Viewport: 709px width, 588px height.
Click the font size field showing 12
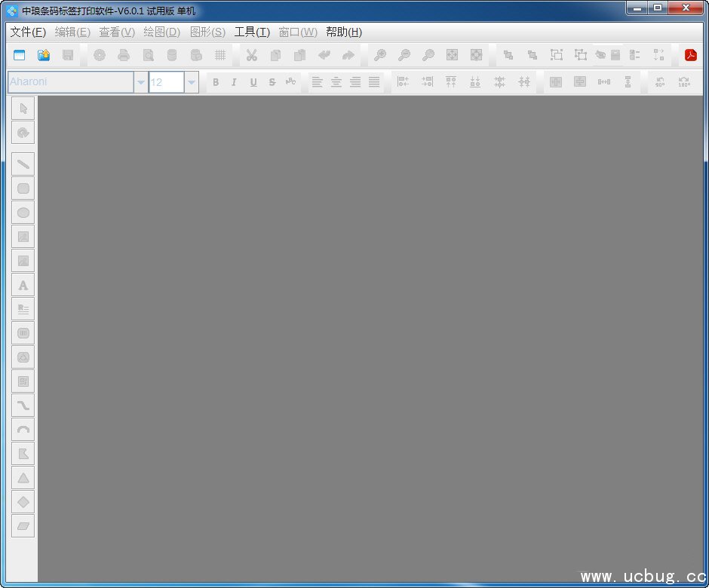[x=166, y=82]
